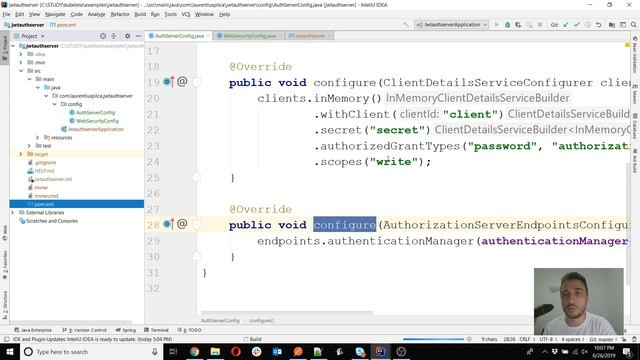Click the Windows Start button
This screenshot has height=360, width=640.
(10, 351)
